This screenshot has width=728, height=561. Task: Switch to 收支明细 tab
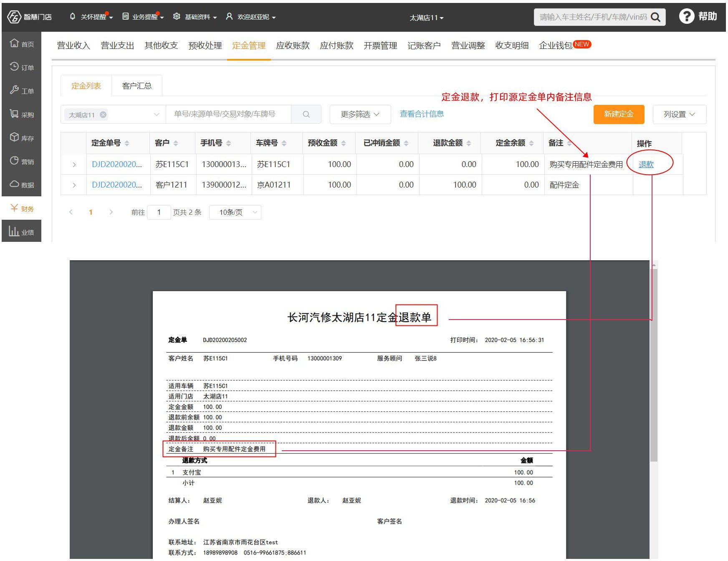(512, 46)
